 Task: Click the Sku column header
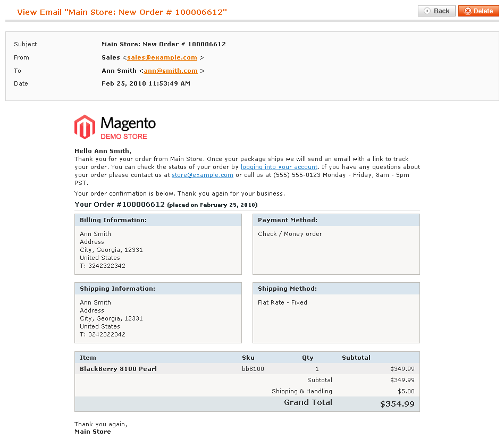coord(248,358)
